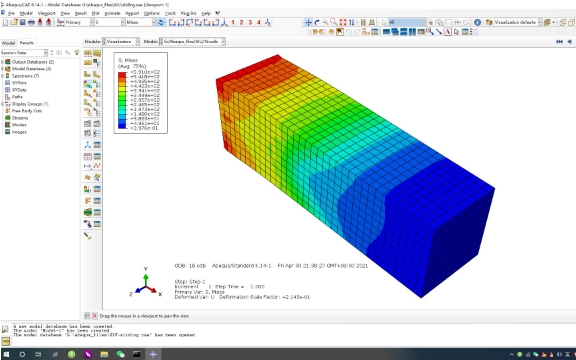576x360 pixels.
Task: Open the Query information icon
Action: pos(477,22)
